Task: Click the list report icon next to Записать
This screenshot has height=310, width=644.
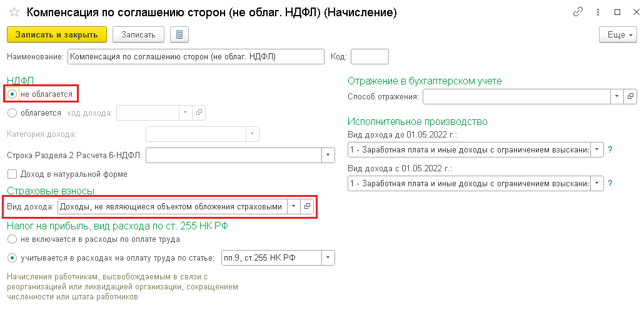Action: tap(179, 34)
